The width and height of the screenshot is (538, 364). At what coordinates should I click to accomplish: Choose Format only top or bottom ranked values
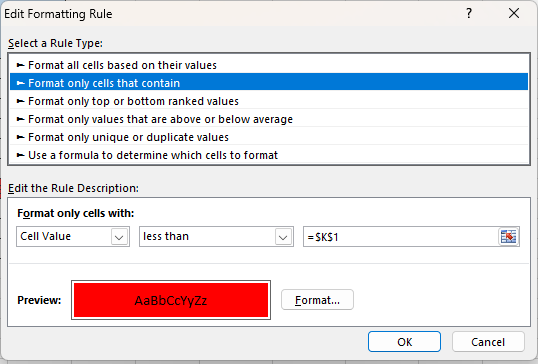269,101
